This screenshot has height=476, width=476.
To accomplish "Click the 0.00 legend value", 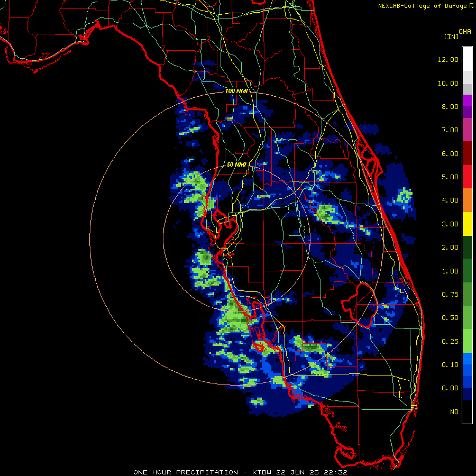I will (x=450, y=388).
